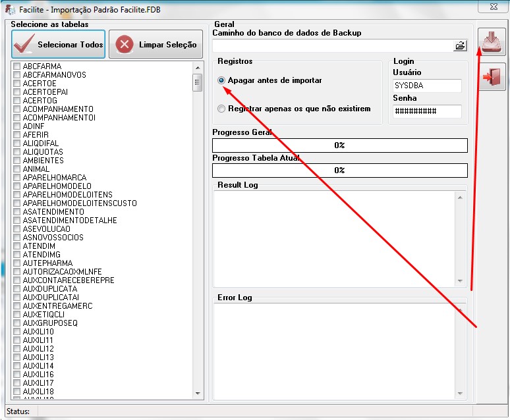Select Registrar apenas os que não existirem

click(x=221, y=109)
